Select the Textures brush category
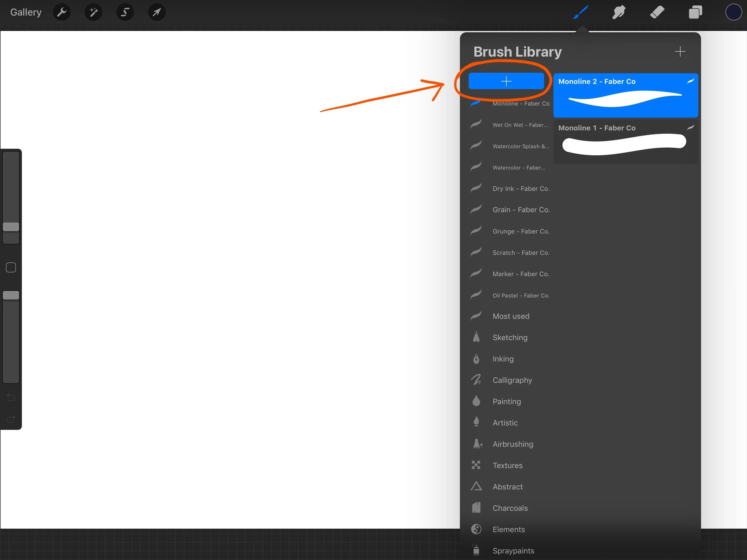 [x=507, y=466]
